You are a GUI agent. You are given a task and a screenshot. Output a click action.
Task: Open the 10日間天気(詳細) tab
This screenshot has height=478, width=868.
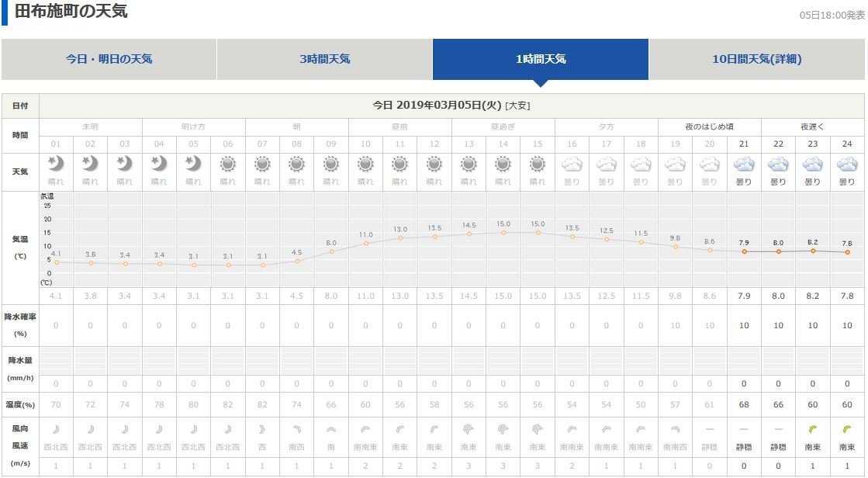click(757, 59)
